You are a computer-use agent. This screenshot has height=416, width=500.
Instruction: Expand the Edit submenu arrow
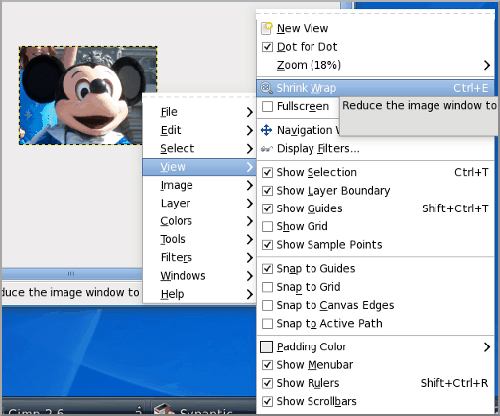click(250, 130)
